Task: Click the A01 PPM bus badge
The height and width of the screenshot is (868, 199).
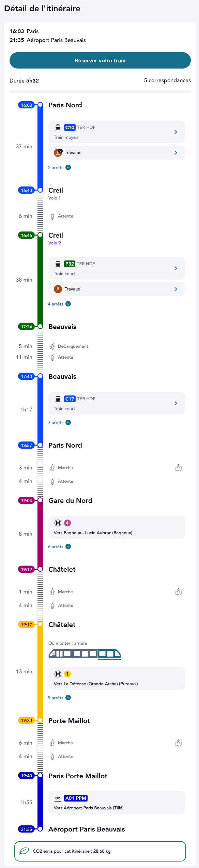Action: click(76, 798)
